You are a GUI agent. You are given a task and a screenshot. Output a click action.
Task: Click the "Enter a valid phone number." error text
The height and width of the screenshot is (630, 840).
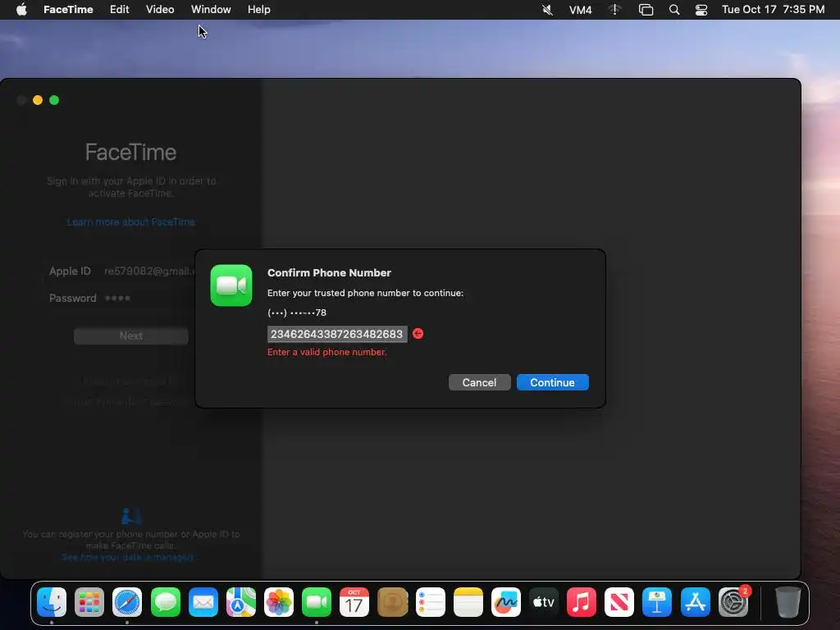coord(326,352)
